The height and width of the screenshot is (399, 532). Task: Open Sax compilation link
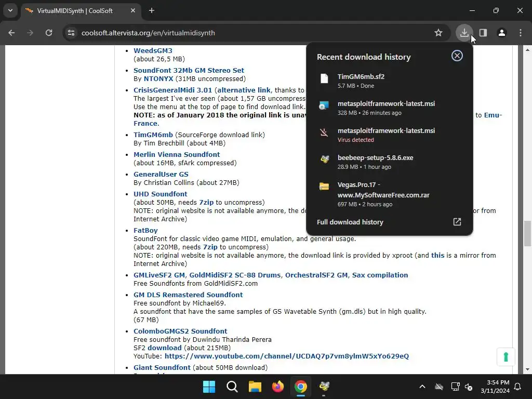(380, 275)
